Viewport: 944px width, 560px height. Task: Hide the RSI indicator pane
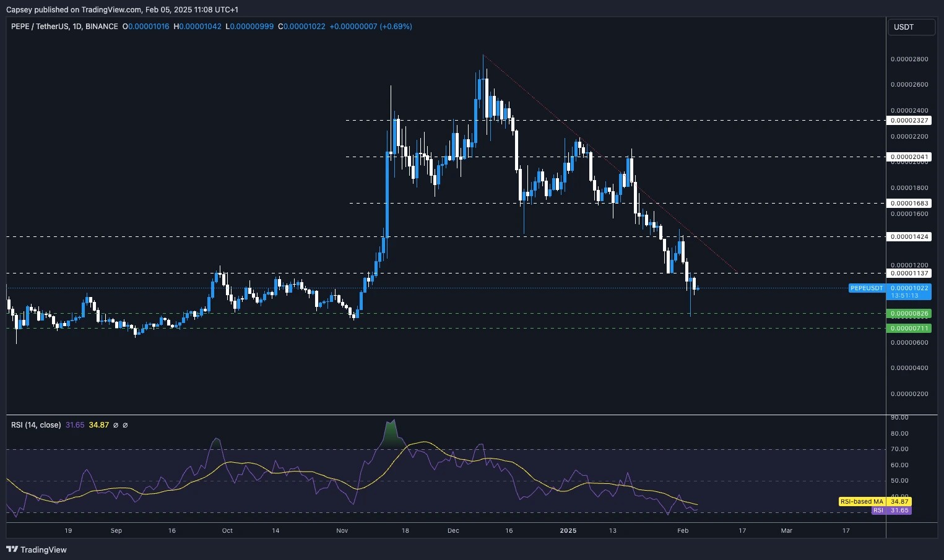coord(115,425)
